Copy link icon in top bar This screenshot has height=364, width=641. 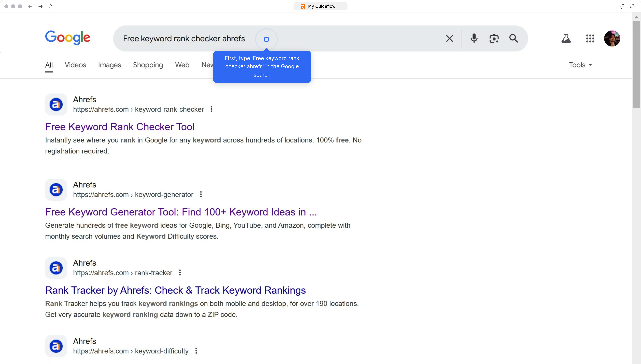[622, 6]
